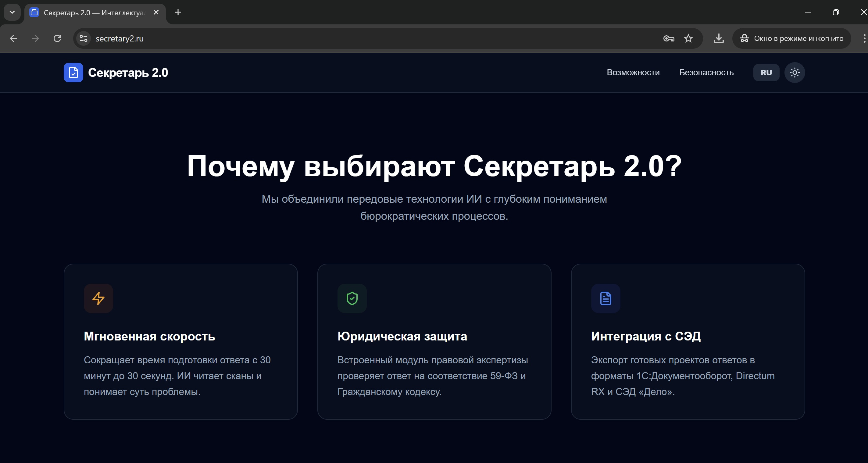The width and height of the screenshot is (868, 463).
Task: Open the password key icon in address bar
Action: (x=669, y=38)
